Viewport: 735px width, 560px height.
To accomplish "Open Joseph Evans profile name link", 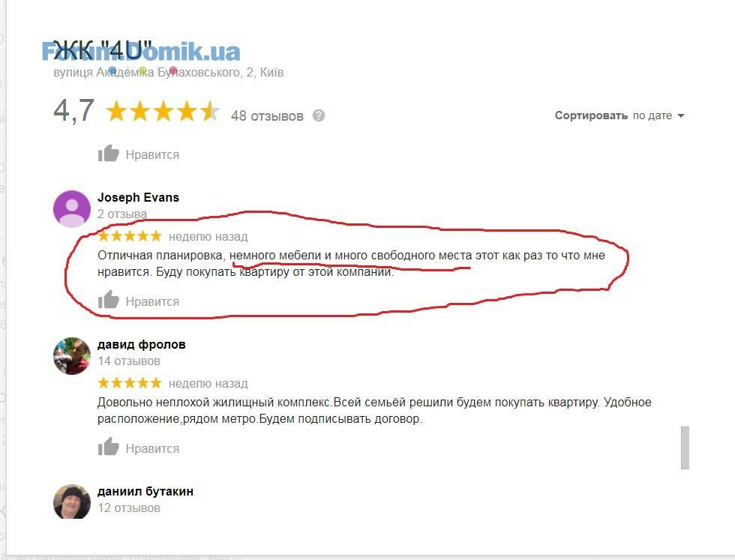I will coord(138,197).
